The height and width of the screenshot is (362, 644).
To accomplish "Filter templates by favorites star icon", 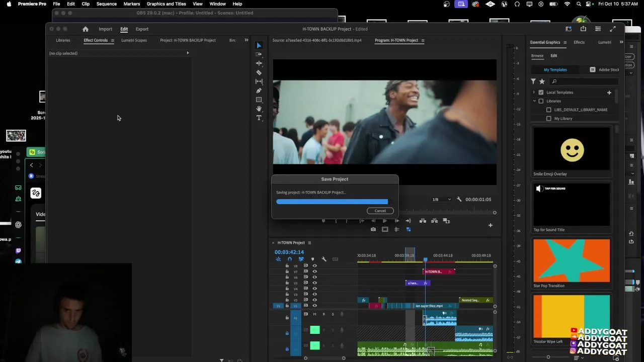I will tap(542, 81).
